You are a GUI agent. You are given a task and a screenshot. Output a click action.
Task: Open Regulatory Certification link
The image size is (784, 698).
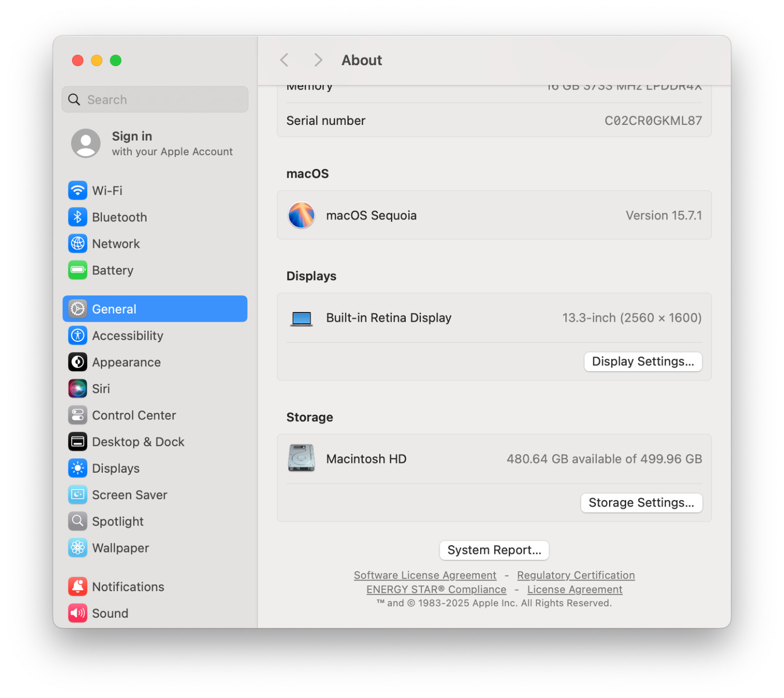click(x=576, y=575)
